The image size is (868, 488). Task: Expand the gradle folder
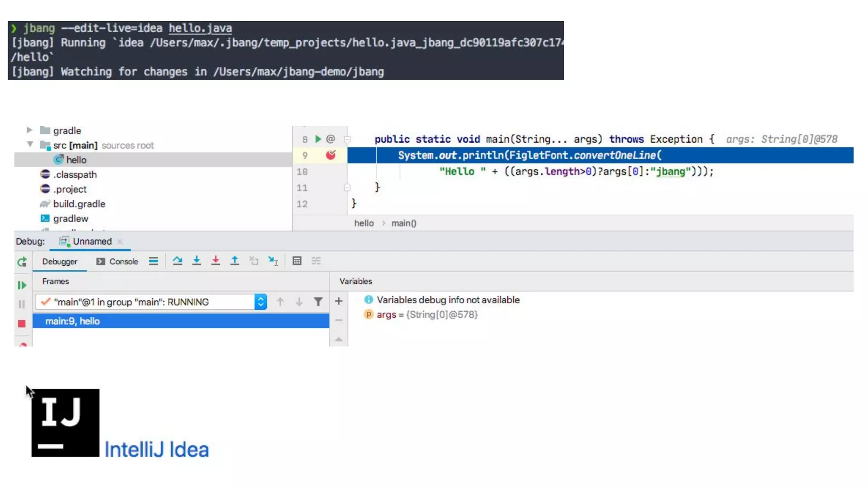tap(29, 130)
